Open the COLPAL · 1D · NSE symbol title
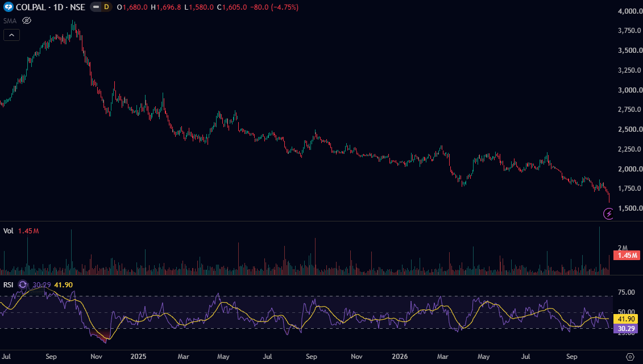 51,7
